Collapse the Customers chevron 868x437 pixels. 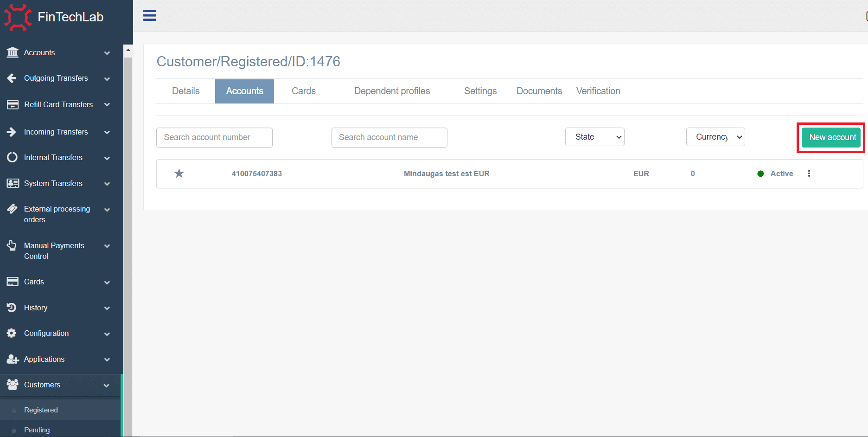[x=107, y=386]
